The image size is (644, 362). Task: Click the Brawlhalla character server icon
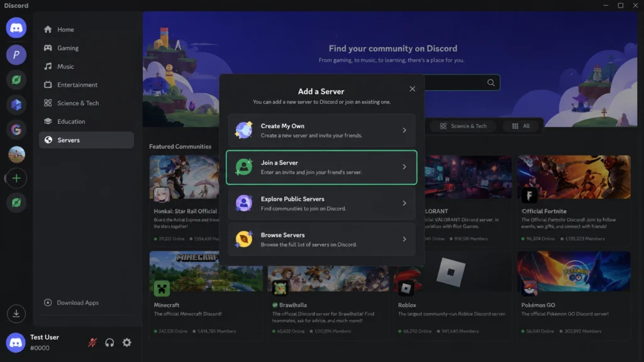click(280, 288)
